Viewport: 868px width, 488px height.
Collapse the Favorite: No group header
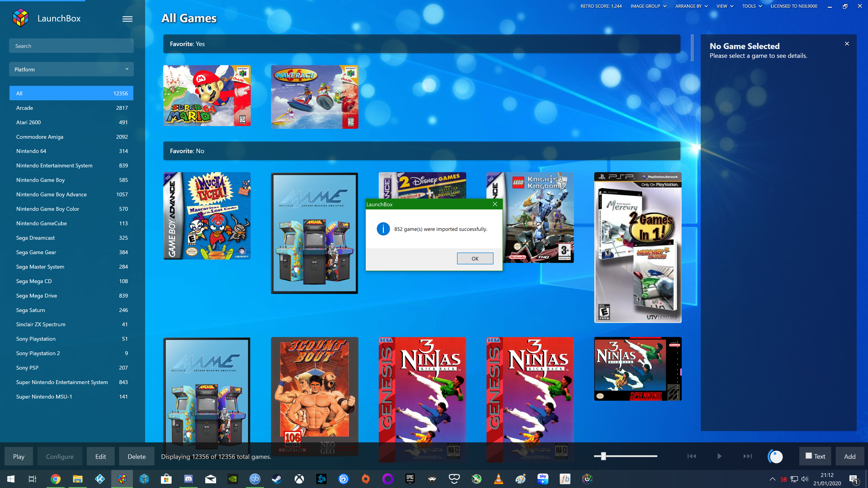coord(421,151)
